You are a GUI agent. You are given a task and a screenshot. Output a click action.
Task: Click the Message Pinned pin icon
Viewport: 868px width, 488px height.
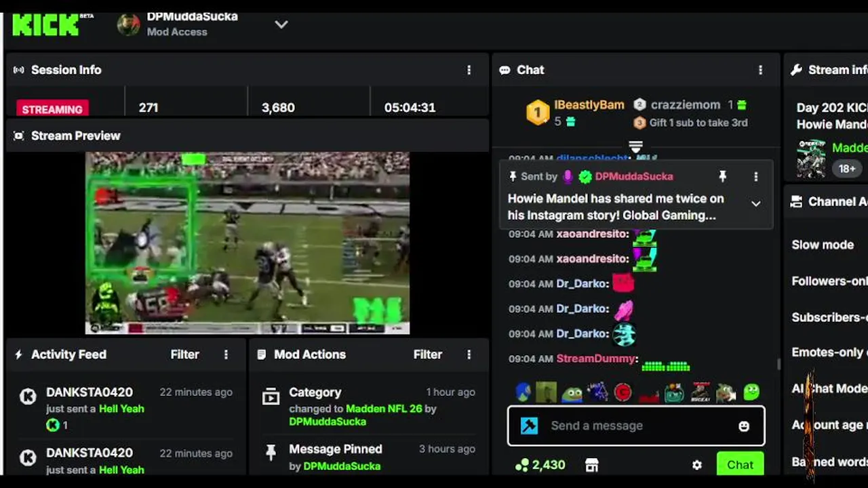271,453
